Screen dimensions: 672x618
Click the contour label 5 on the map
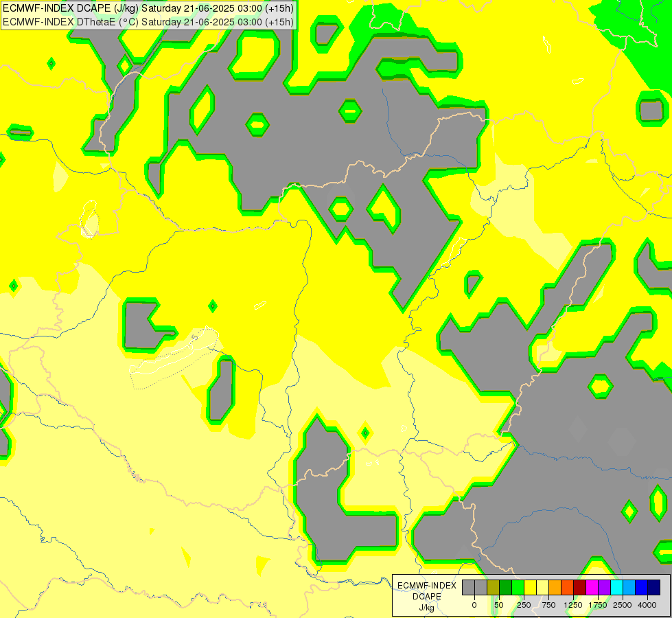point(195,338)
